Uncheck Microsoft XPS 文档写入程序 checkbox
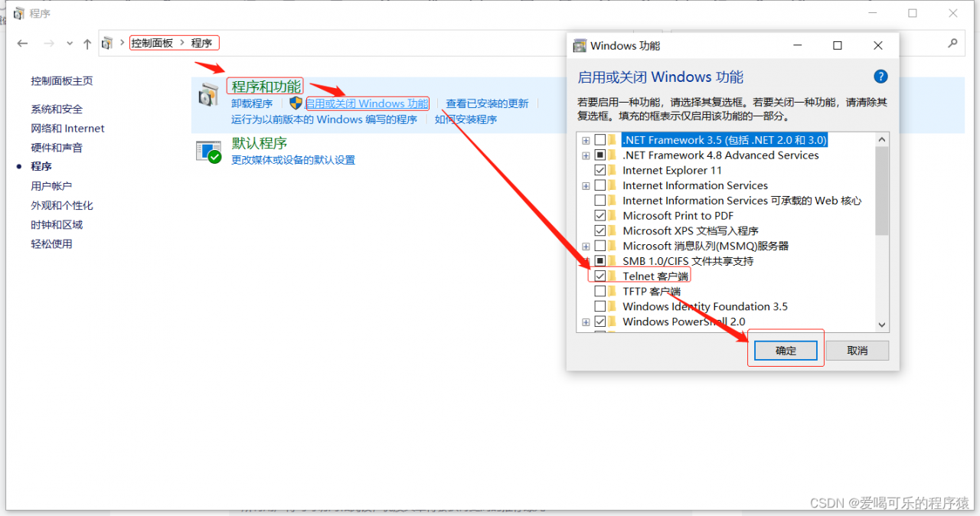This screenshot has height=516, width=980. click(x=600, y=230)
